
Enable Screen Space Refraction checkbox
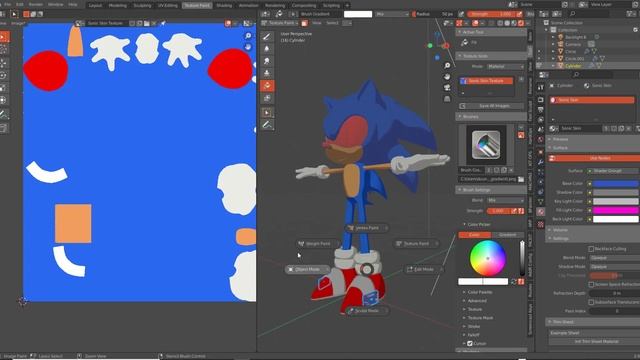click(591, 284)
